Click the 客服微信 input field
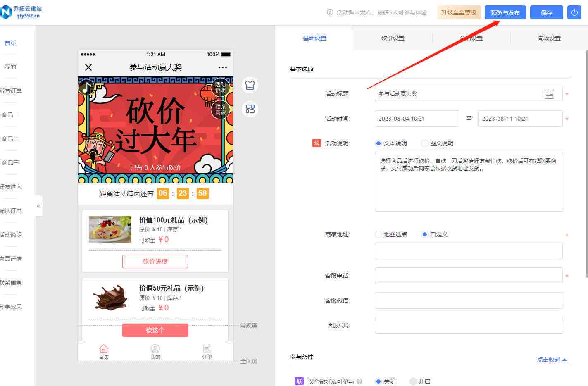The width and height of the screenshot is (588, 386). tap(469, 300)
